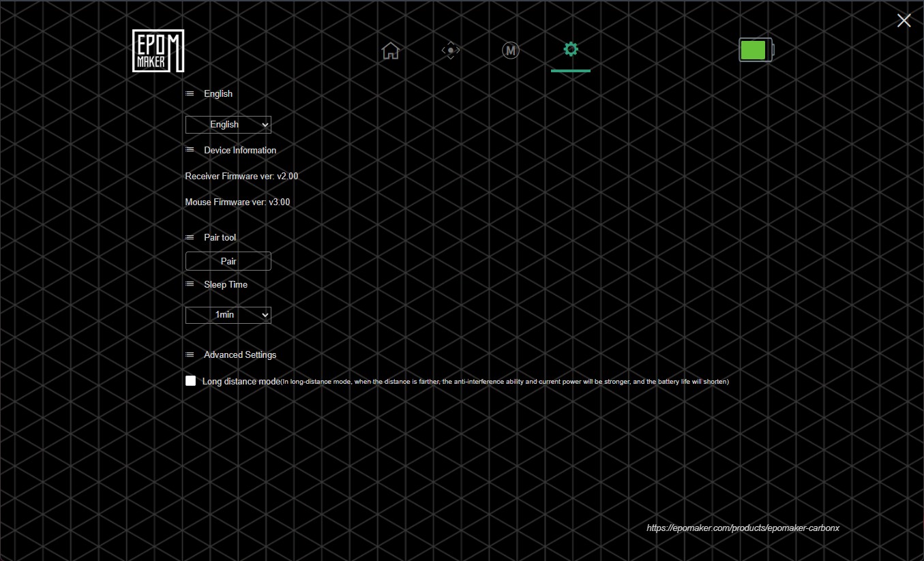This screenshot has width=924, height=561.
Task: Open the Macro (M) tab icon
Action: [511, 50]
